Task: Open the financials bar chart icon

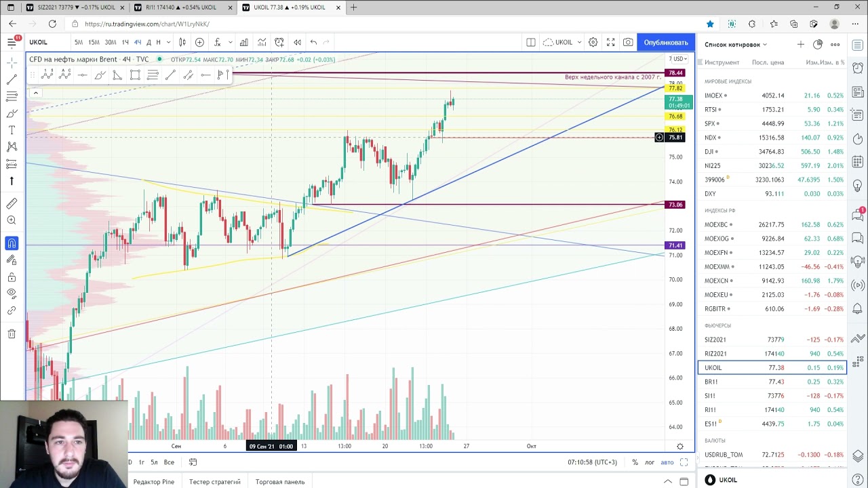Action: point(243,42)
